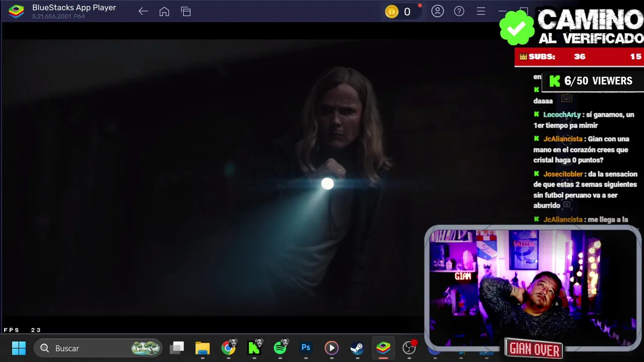644x362 pixels.
Task: Click the Buscar search box on taskbar
Action: (98, 348)
